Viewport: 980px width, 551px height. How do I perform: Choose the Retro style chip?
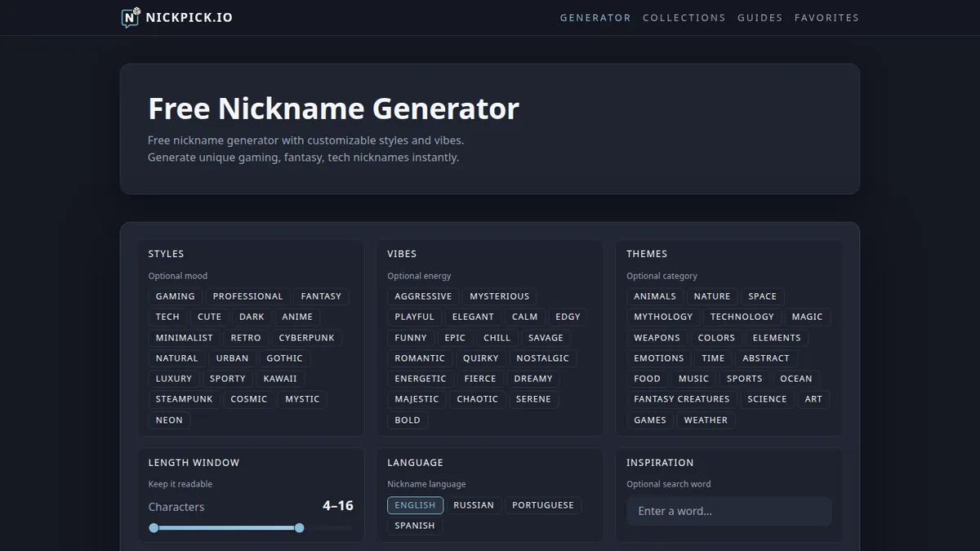coord(246,338)
